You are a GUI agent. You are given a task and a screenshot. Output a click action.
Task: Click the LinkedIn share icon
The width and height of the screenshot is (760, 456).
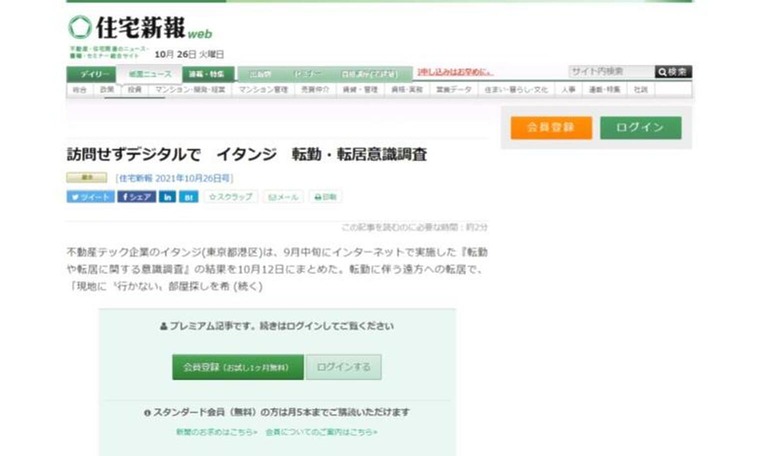[168, 197]
